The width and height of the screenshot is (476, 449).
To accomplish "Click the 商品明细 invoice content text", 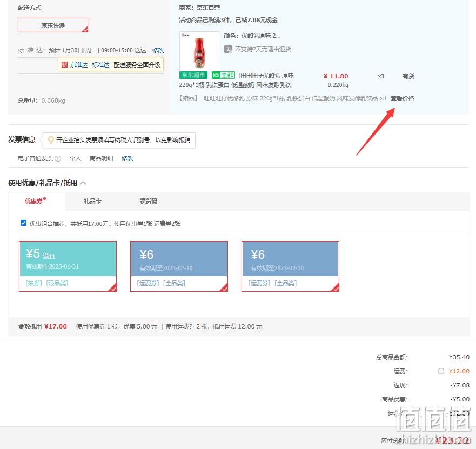I will 101,158.
